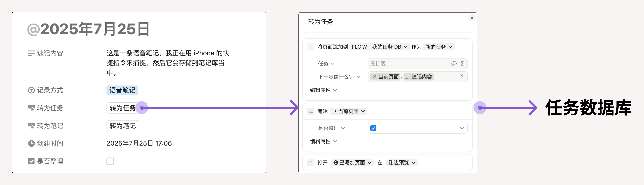Click the 记录方式 property label
644x185 pixels.
(50, 90)
